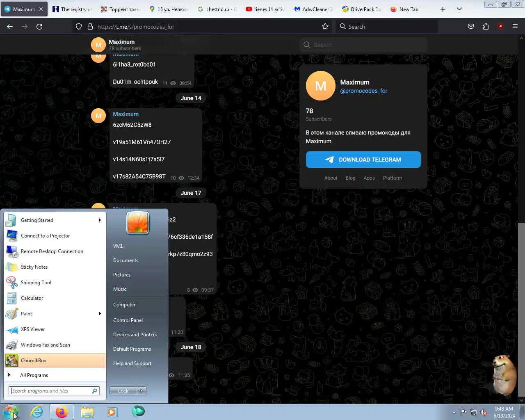Click the Firefox back arrow
Image resolution: width=525 pixels, height=420 pixels.
[x=10, y=26]
